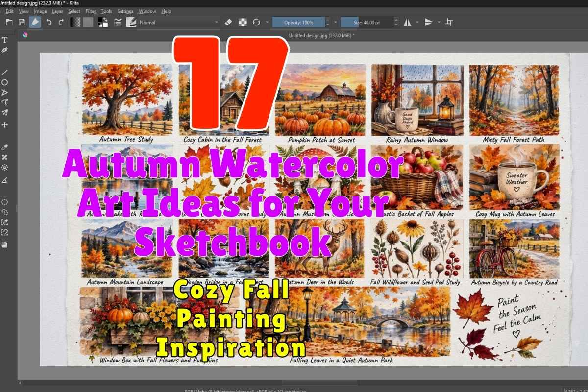588x392 pixels.
Task: Select the Pan hand tool
Action: click(x=5, y=245)
